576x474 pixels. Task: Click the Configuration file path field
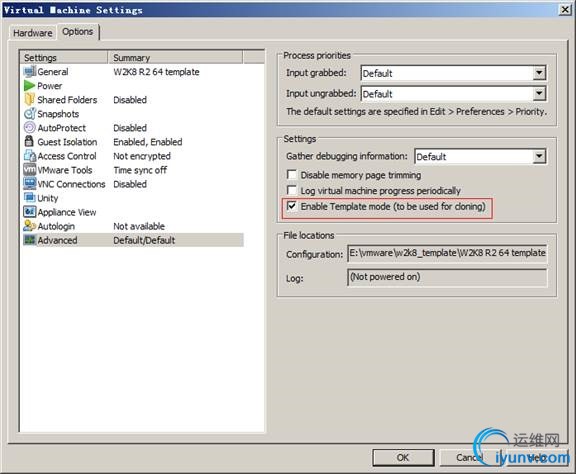[447, 253]
